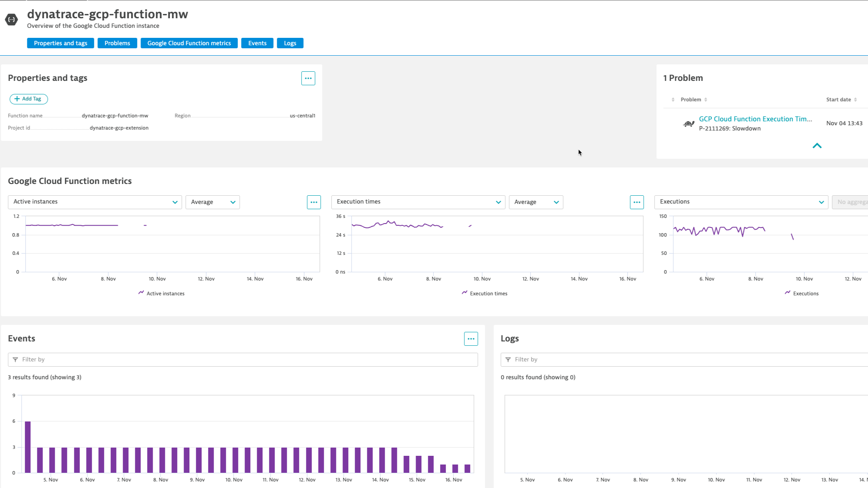The height and width of the screenshot is (488, 868).
Task: Open the No aggregation dropdown
Action: [850, 202]
